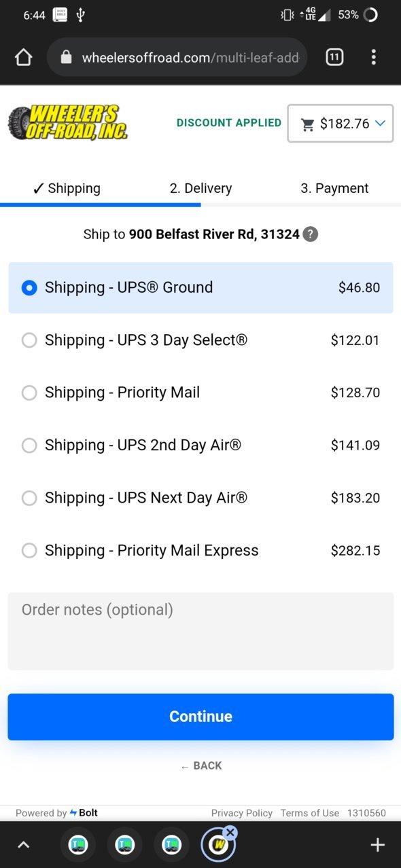This screenshot has height=868, width=401.
Task: Click the Wheeler's Off-Road logo
Action: (67, 122)
